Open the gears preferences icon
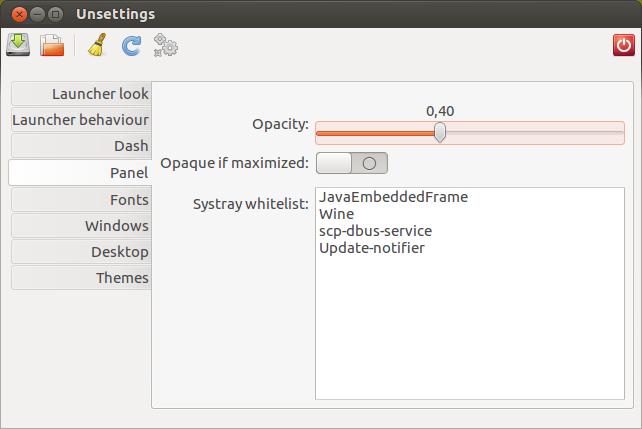642x429 pixels. [x=165, y=45]
